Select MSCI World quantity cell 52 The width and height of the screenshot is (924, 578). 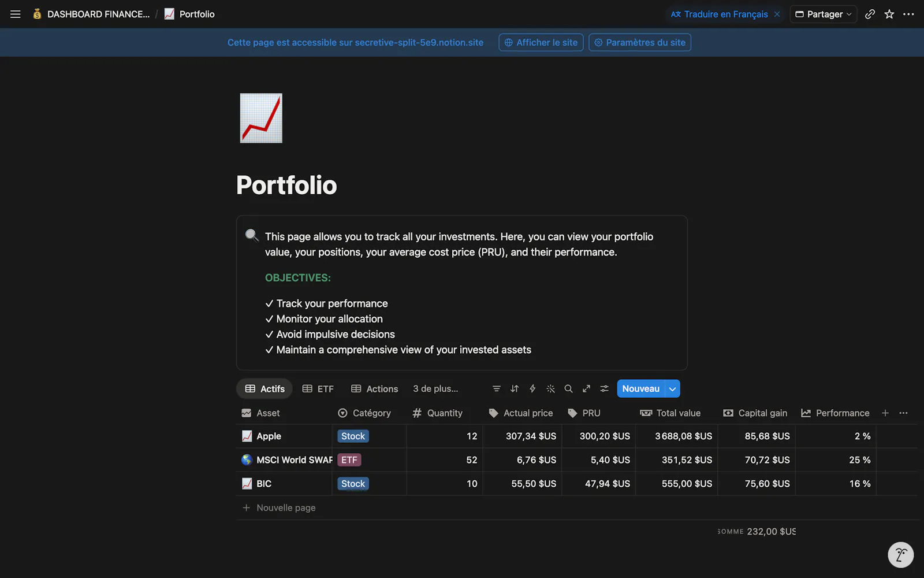[444, 460]
